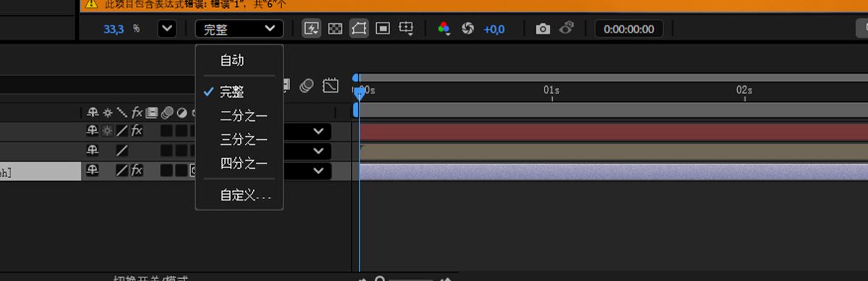Toggle mask and shape path visibility
This screenshot has height=281, width=868.
[x=359, y=29]
